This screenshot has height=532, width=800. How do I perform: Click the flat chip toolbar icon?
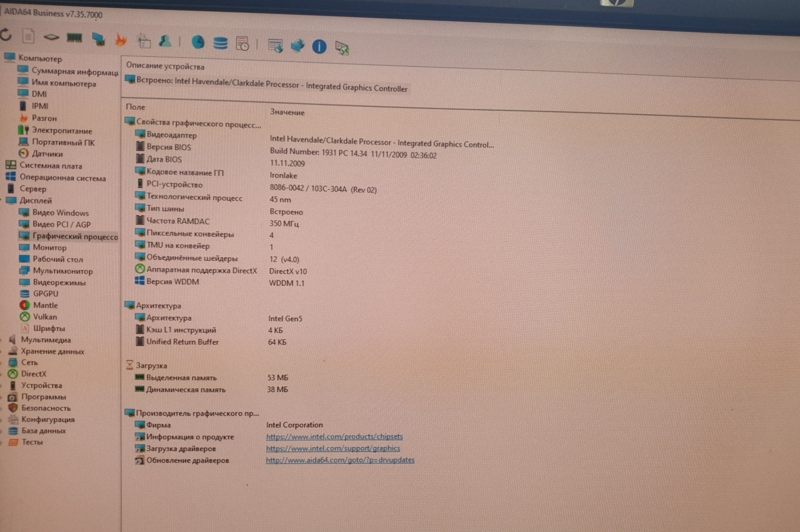point(51,37)
